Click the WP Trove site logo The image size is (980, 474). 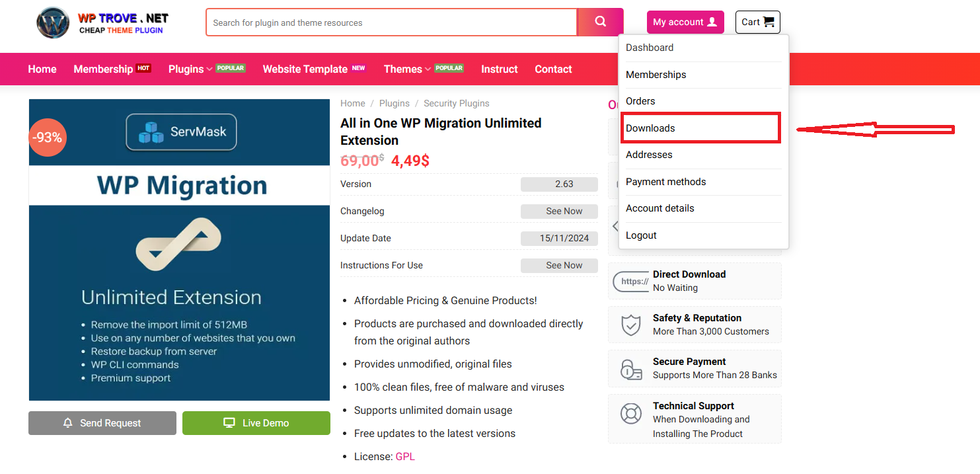coord(101,23)
